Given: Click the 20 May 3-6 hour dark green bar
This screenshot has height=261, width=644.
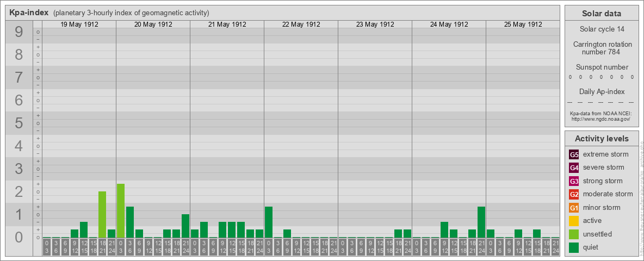Looking at the screenshot, I should [130, 222].
